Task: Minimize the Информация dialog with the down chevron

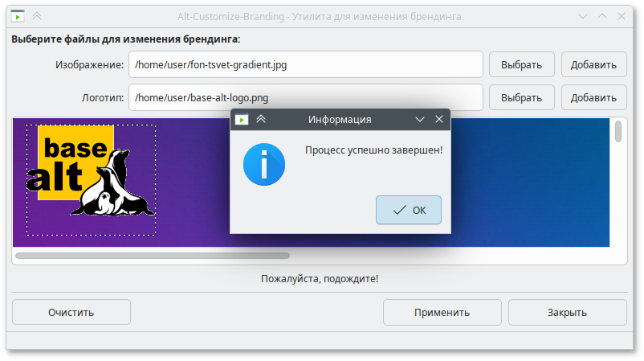Action: [420, 119]
